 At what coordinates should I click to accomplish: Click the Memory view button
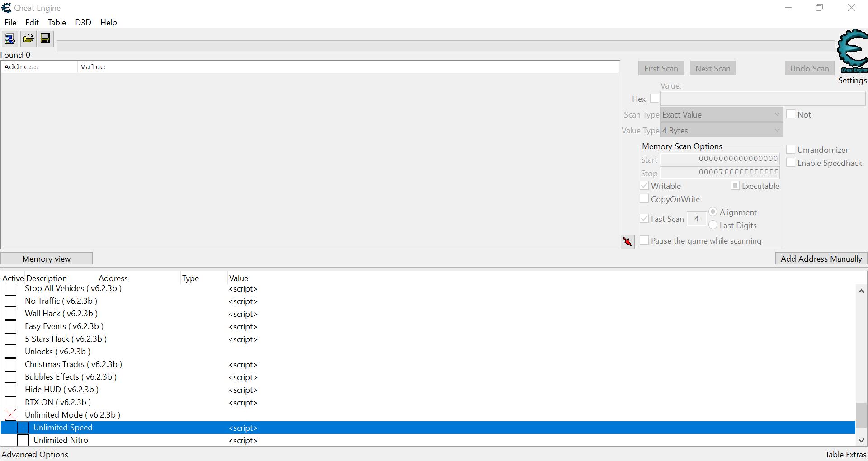47,259
